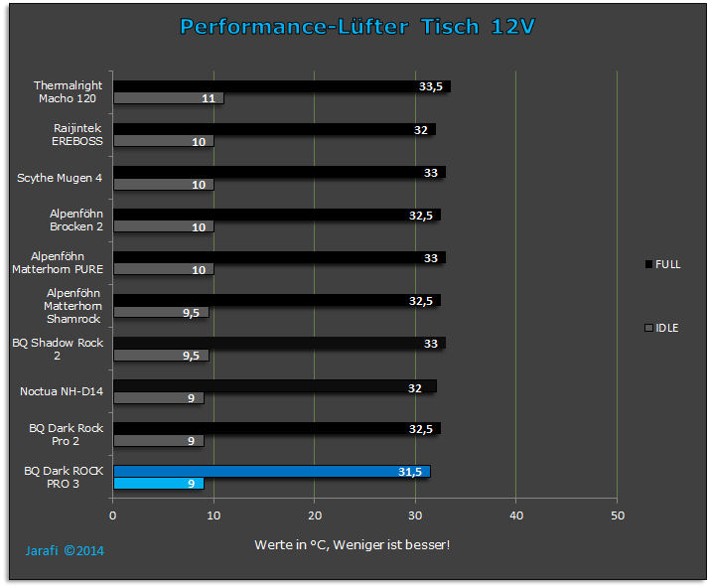Click the axis value 20
709x588 pixels.
pyautogui.click(x=315, y=515)
